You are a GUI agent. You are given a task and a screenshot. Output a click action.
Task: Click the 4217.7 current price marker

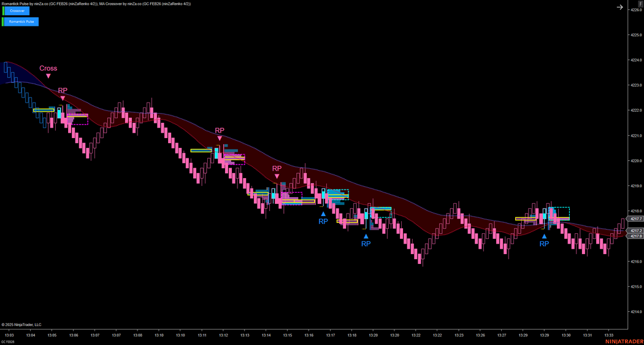click(635, 219)
